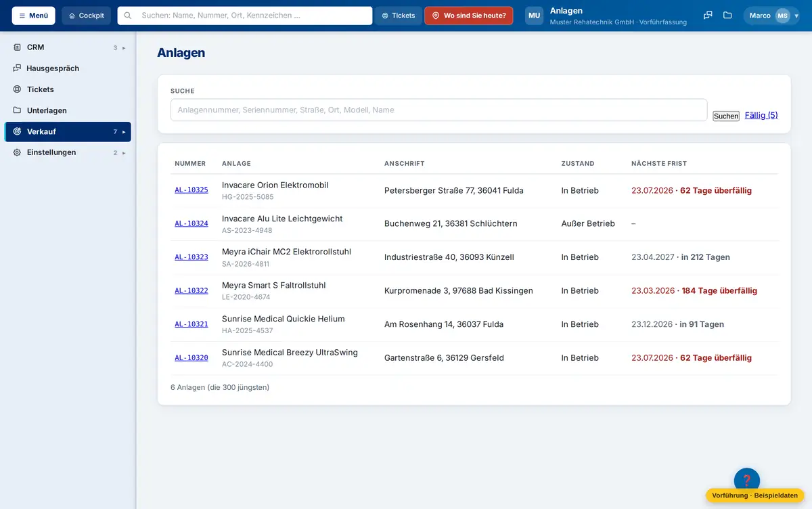Focus the Anlagennummer search input field
Image resolution: width=812 pixels, height=509 pixels.
[x=438, y=110]
